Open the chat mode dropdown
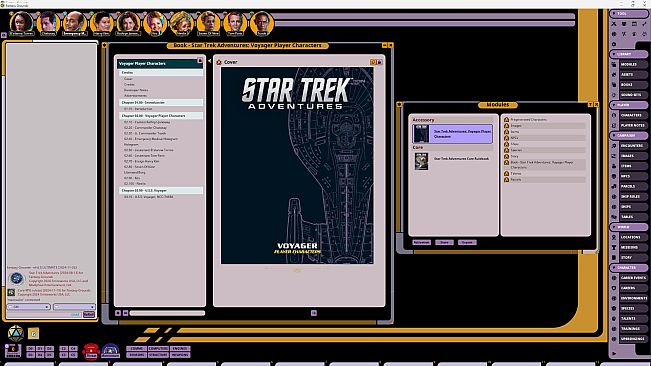 pos(29,307)
